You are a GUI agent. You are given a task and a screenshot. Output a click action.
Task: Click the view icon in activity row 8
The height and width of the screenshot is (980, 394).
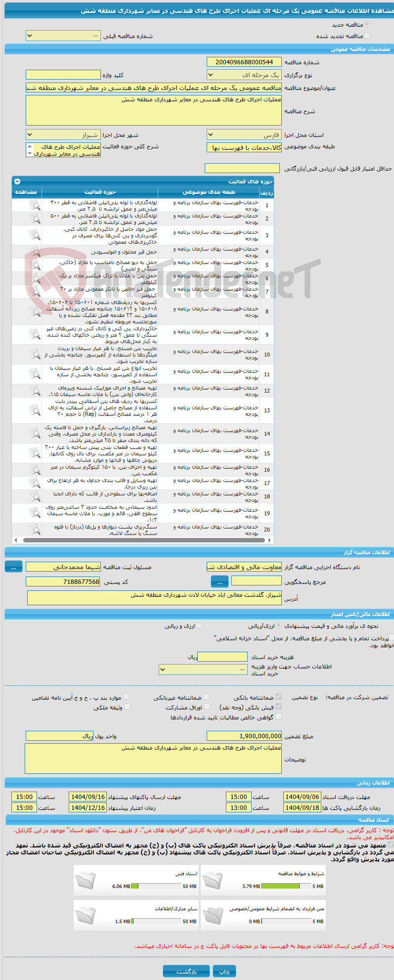click(x=35, y=312)
